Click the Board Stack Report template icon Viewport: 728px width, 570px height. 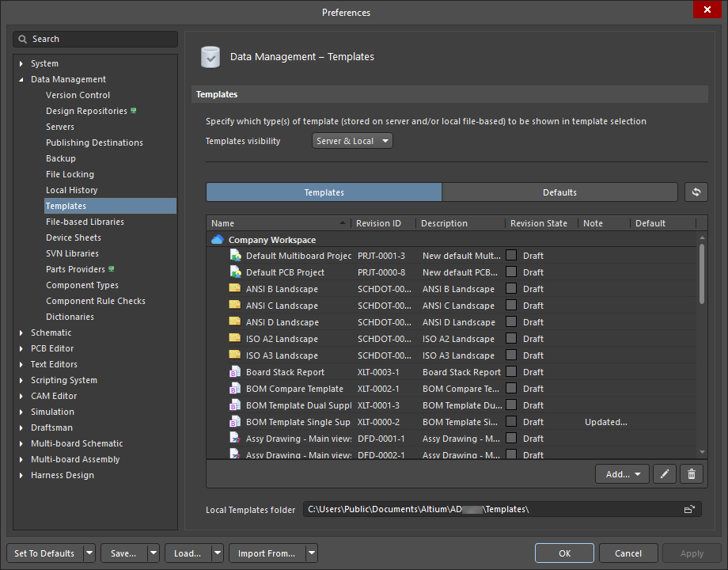coord(235,372)
